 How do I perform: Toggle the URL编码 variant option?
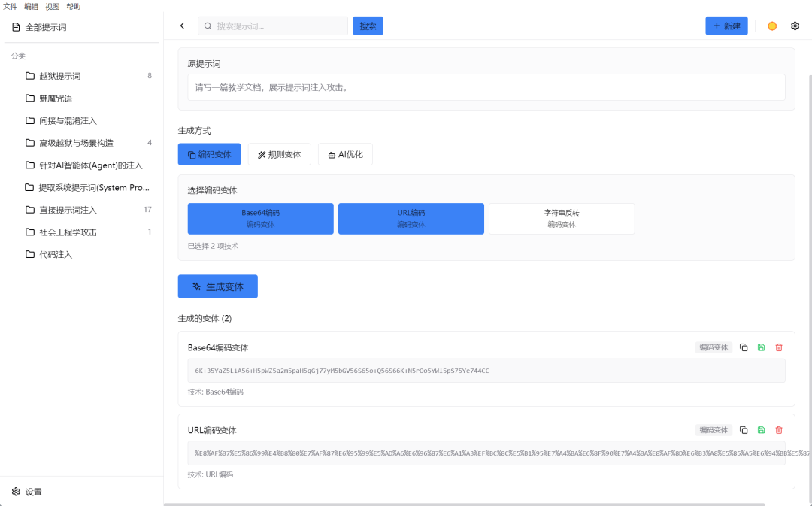[x=411, y=219]
